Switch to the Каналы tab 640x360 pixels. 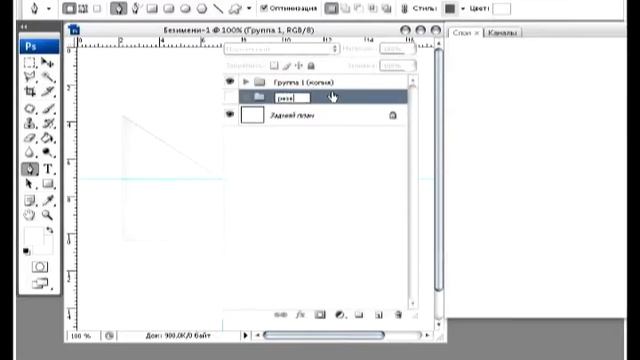[502, 33]
